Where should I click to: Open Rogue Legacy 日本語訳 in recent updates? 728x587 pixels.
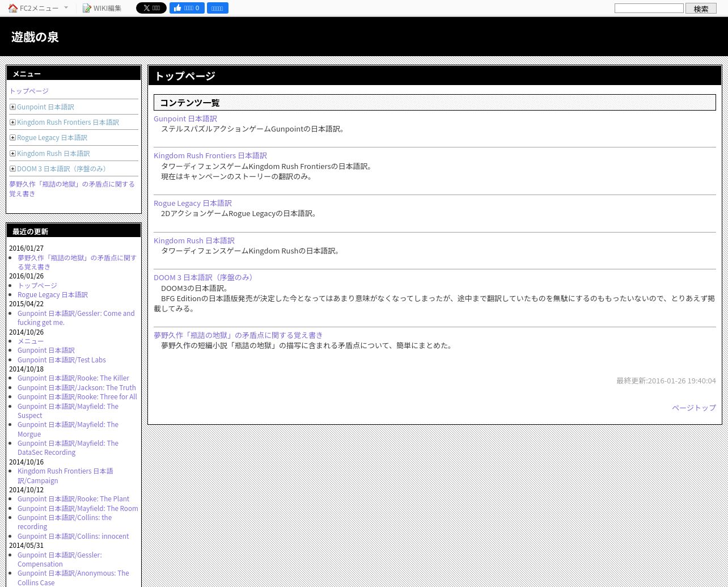(53, 294)
